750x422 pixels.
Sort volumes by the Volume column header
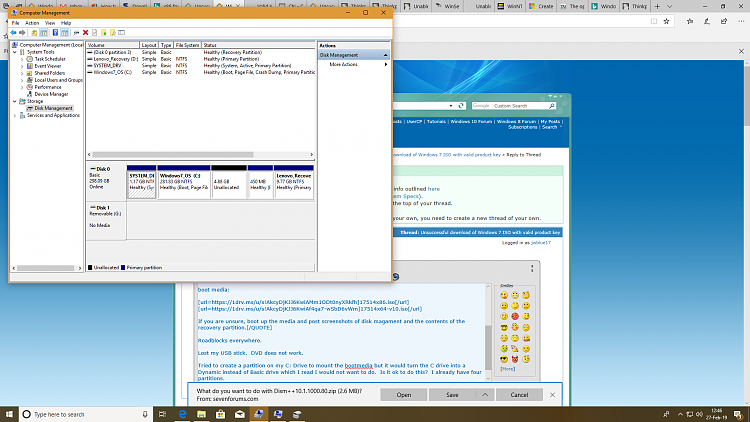point(113,45)
